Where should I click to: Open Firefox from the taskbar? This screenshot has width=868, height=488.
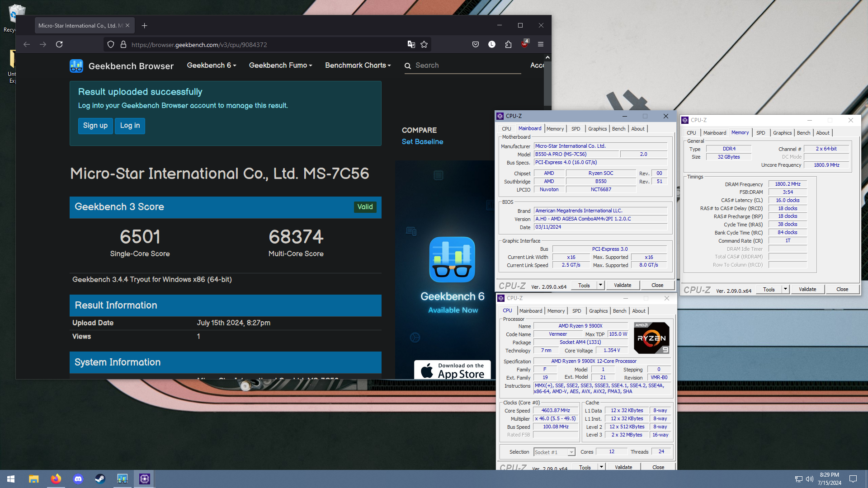tap(56, 479)
